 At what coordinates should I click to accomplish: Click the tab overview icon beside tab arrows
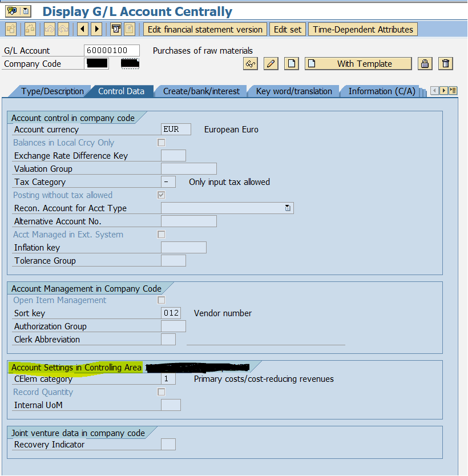click(x=452, y=90)
